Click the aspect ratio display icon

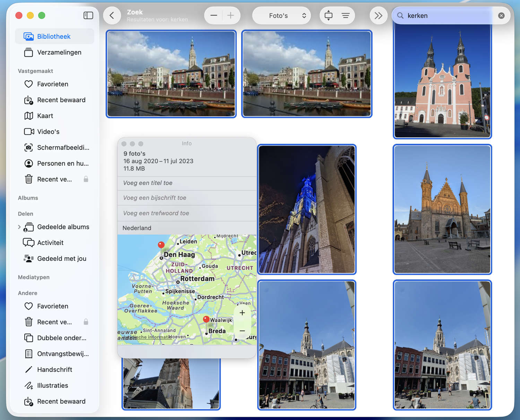pos(328,16)
